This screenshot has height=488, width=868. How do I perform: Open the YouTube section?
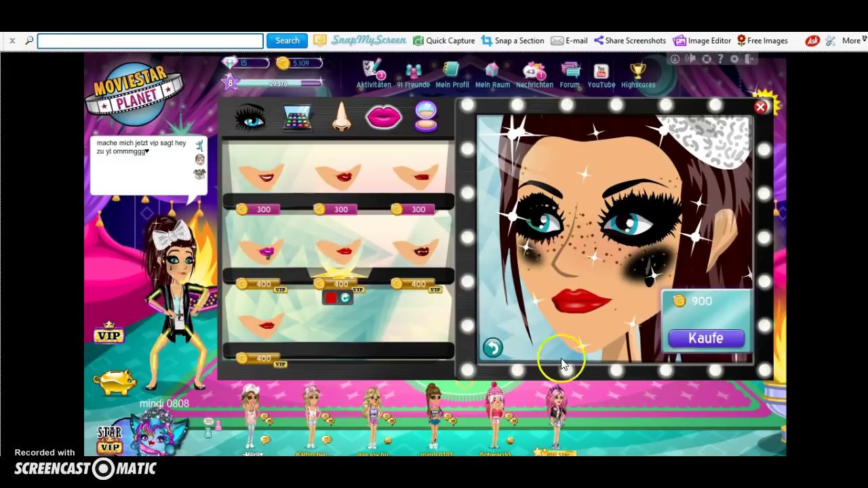(x=601, y=75)
